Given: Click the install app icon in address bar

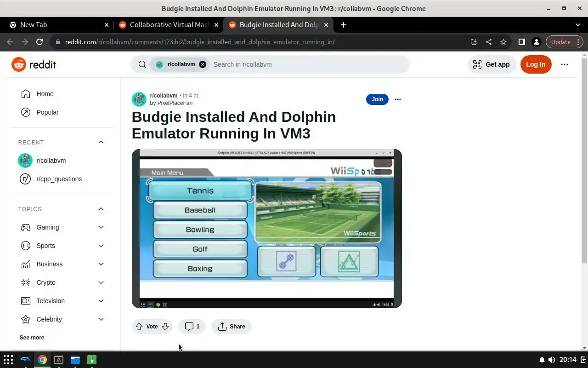Looking at the screenshot, I should click(474, 42).
